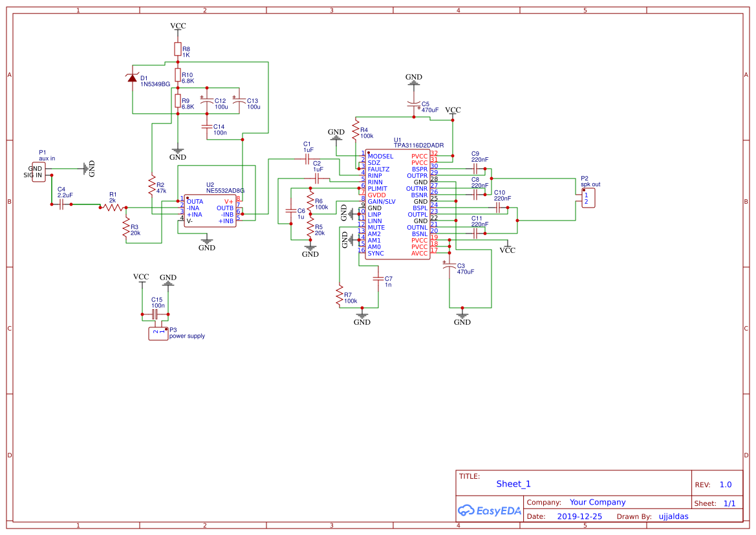756x535 pixels.
Task: Select capacitor C13 100u symbol
Action: click(x=239, y=101)
